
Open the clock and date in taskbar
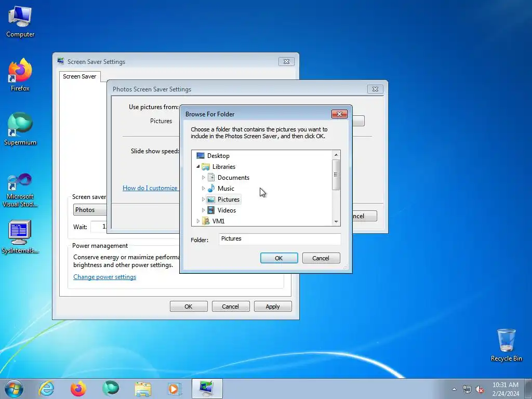505,389
